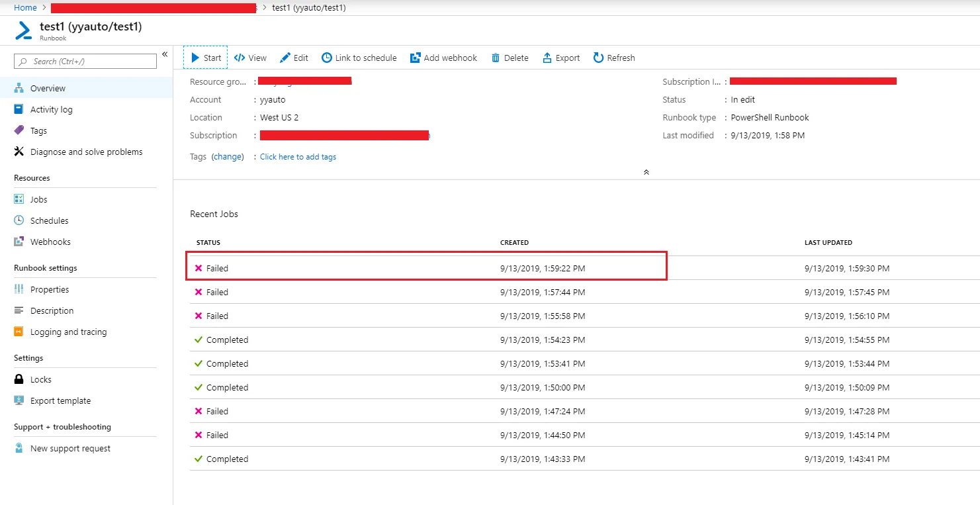The height and width of the screenshot is (505, 980).
Task: Click the Diagnose and solve problems wrench icon
Action: pyautogui.click(x=19, y=152)
